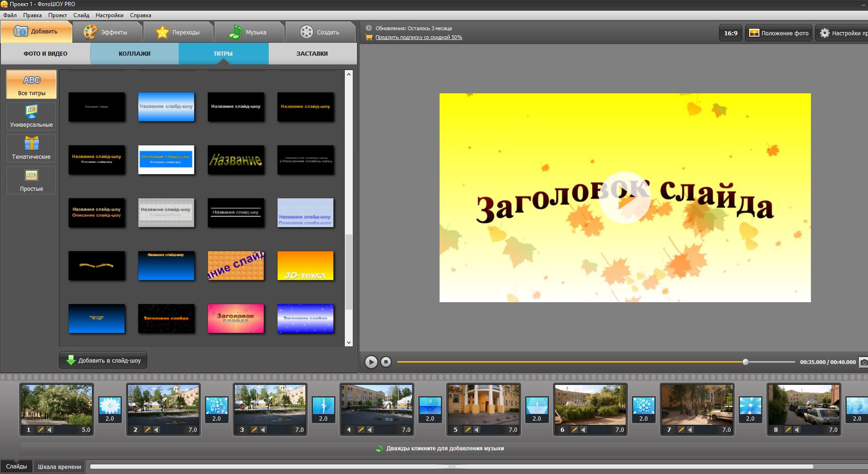Click the playback progress slider handle
868x474 pixels.
(x=745, y=362)
